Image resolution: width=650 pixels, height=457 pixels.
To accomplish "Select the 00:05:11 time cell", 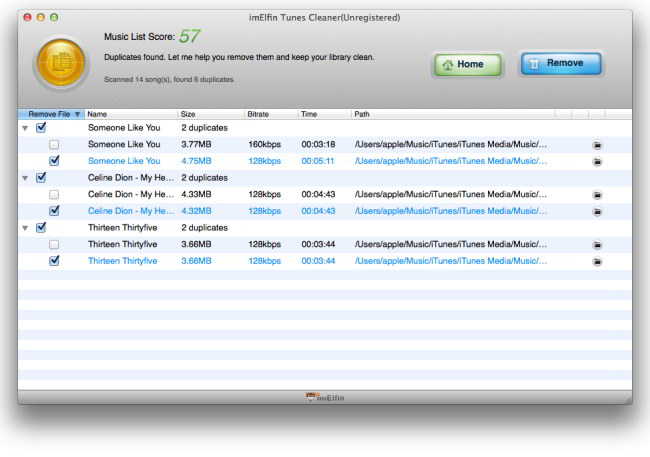I will (318, 161).
